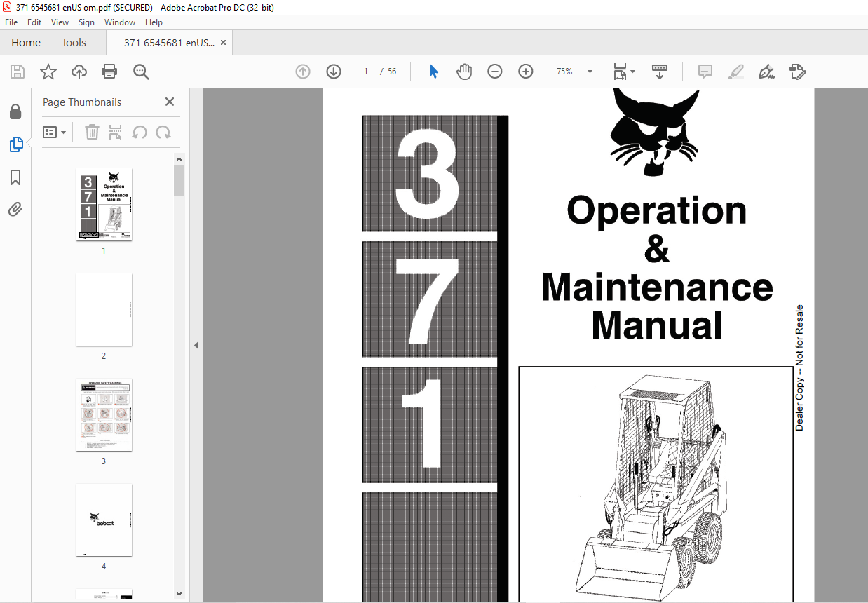
Task: Open the Attachments paperclip panel
Action: (x=15, y=210)
